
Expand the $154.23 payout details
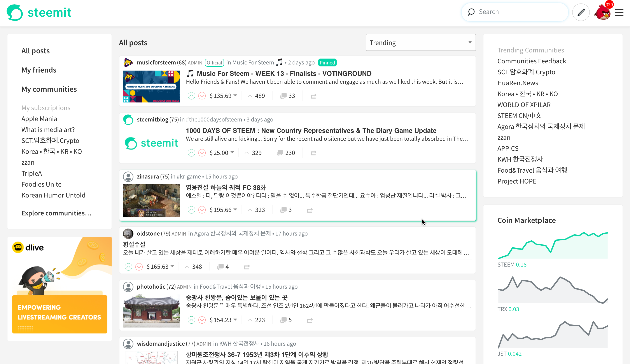coord(223,320)
